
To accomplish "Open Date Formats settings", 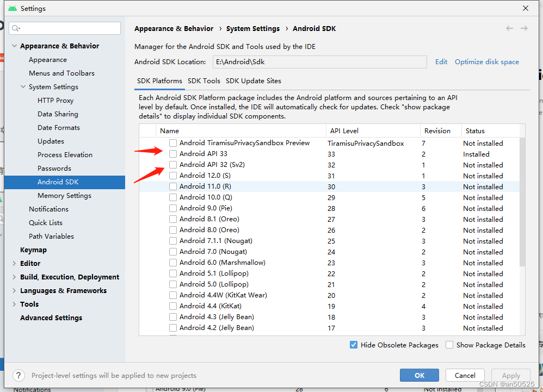I will click(x=59, y=127).
